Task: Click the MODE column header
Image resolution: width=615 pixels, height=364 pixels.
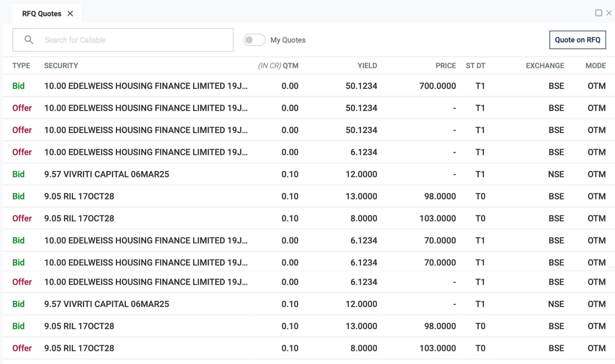Action: (x=596, y=66)
